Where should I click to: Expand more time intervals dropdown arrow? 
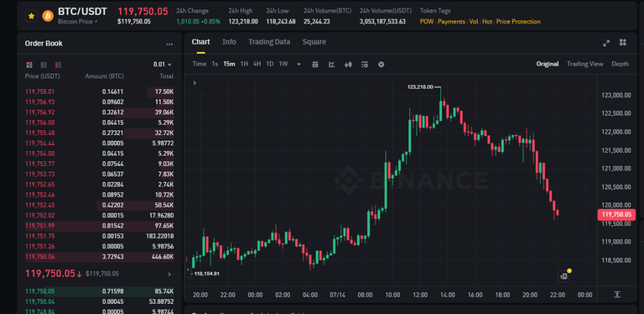click(299, 65)
